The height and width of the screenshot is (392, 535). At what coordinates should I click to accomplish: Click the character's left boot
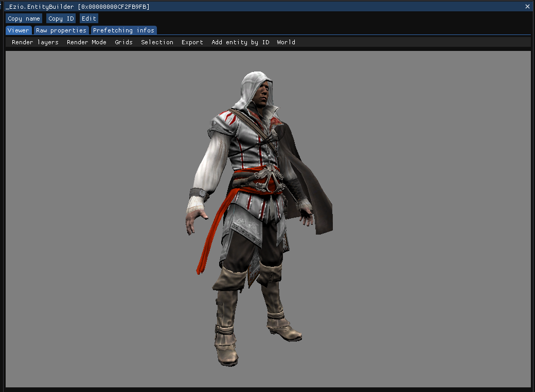click(283, 324)
